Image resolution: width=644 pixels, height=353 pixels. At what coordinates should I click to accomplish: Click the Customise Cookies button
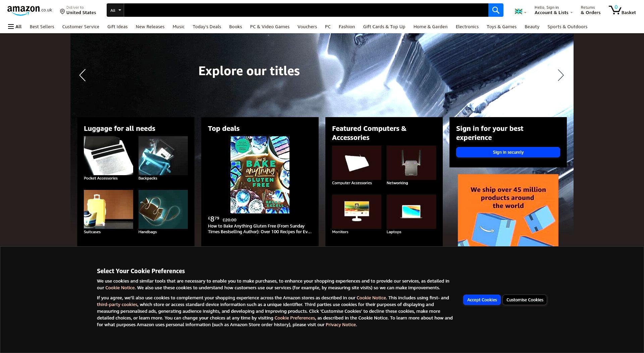click(525, 300)
